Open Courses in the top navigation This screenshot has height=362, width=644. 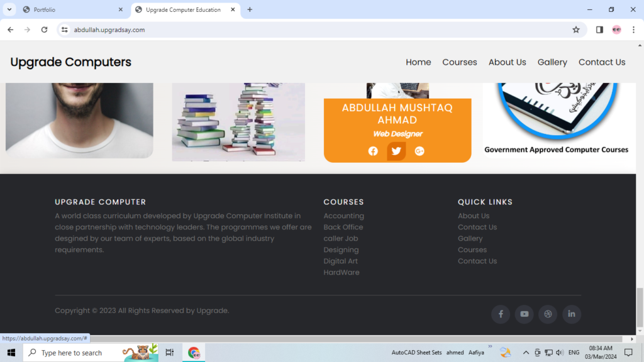click(459, 62)
